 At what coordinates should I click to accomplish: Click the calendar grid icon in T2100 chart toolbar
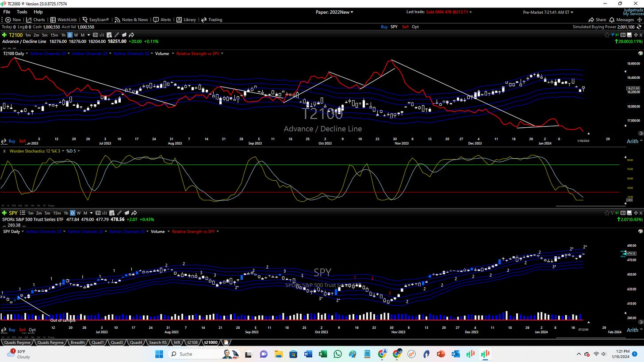(x=109, y=35)
